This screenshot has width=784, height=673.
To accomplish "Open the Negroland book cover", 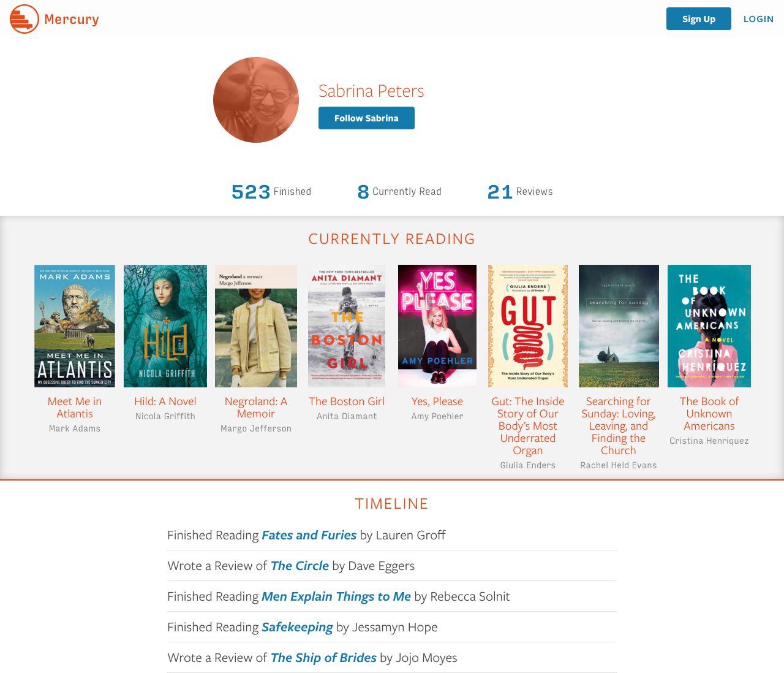I will pyautogui.click(x=256, y=326).
